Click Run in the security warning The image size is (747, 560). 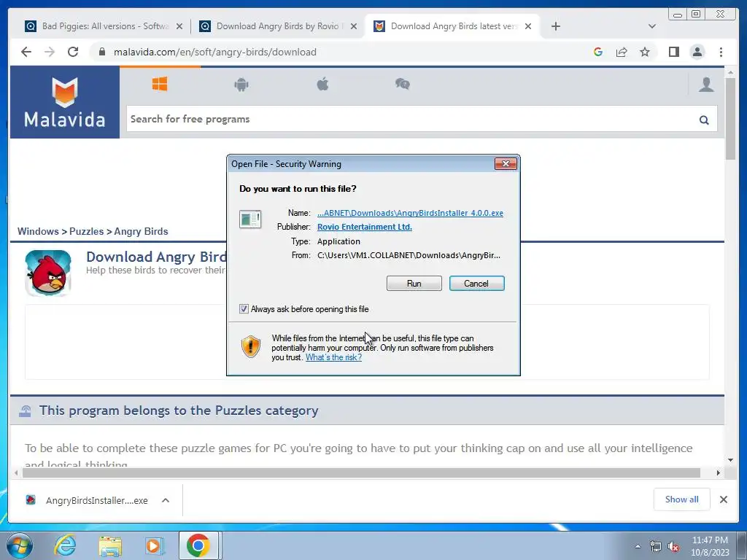414,284
